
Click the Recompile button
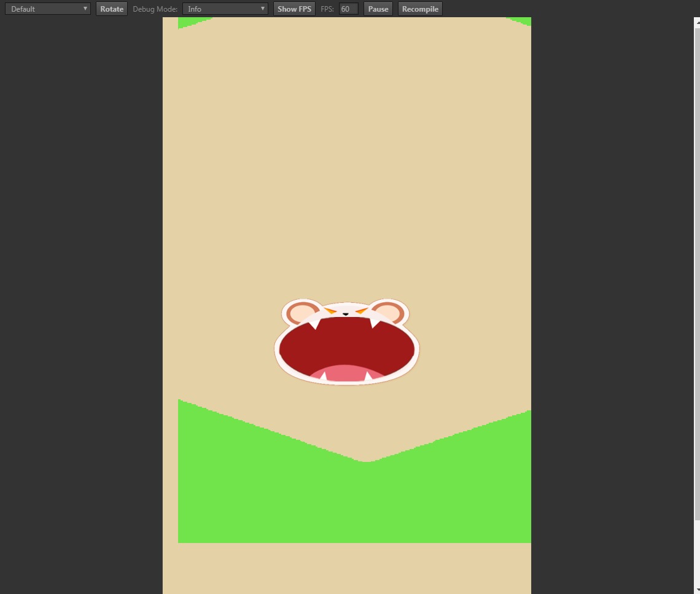click(420, 9)
